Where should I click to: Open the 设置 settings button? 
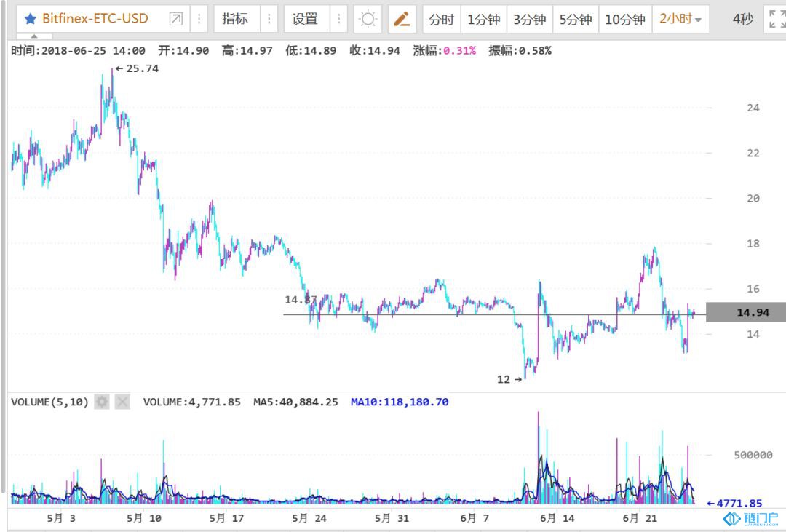coord(305,19)
